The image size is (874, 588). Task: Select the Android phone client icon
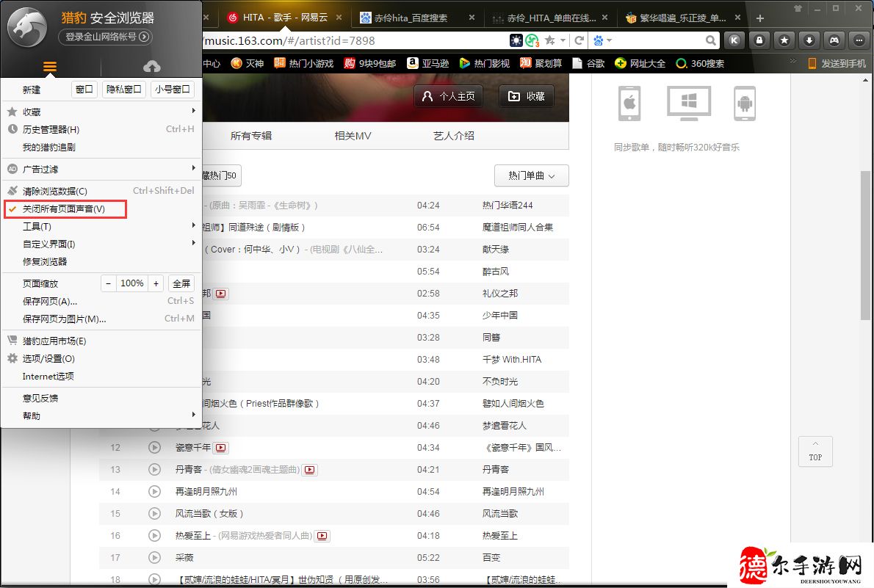(745, 103)
